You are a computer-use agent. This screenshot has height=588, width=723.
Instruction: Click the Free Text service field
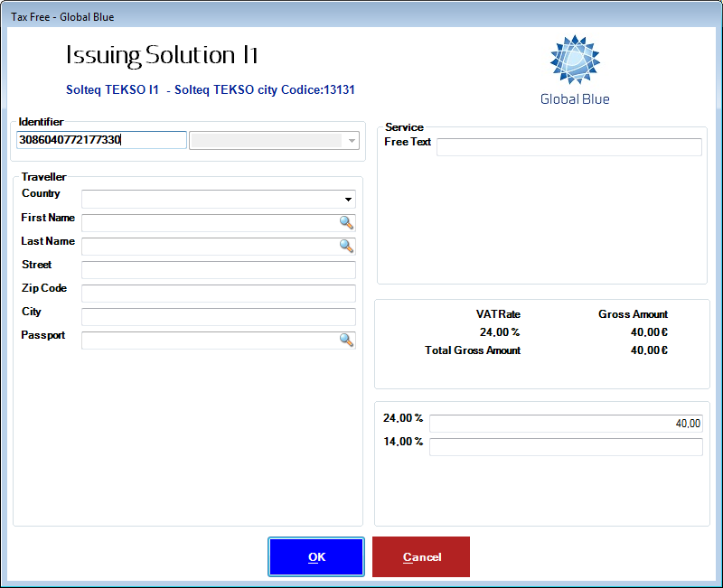click(x=568, y=147)
